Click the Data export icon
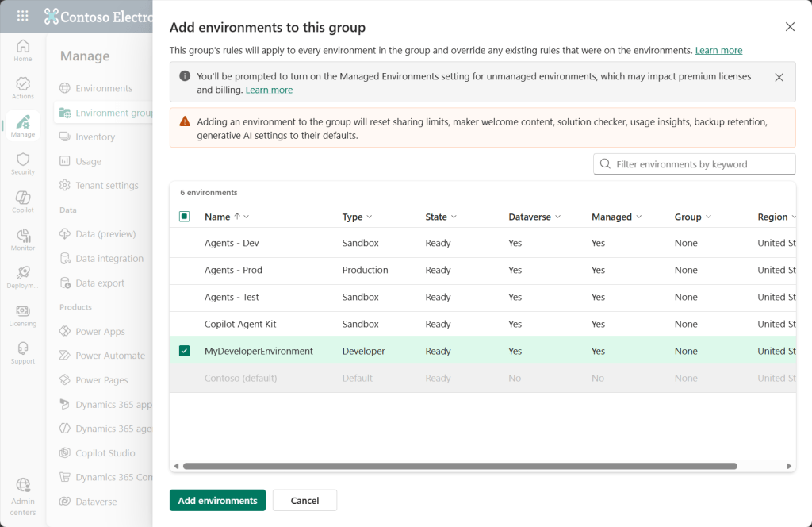 [x=65, y=283]
